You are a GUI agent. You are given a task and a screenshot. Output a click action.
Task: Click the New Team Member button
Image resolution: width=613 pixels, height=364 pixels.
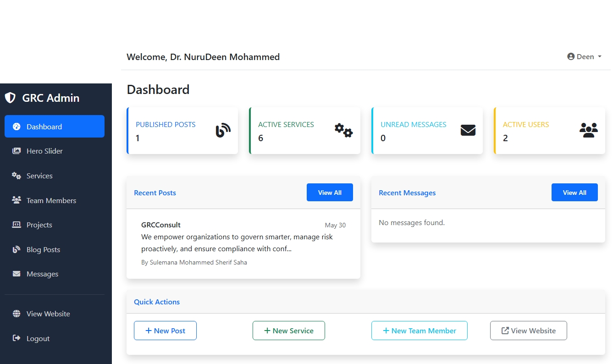419,331
